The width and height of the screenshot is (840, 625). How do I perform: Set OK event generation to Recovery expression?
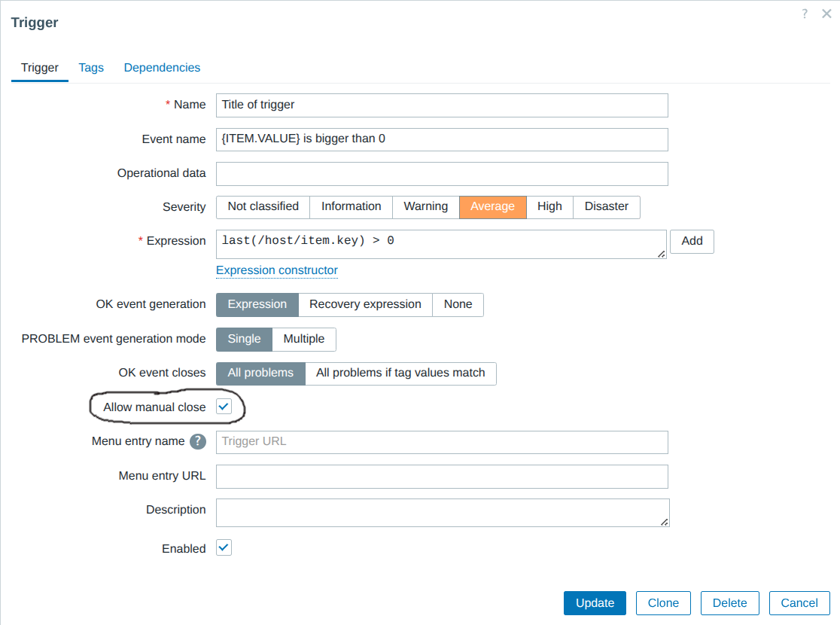(365, 304)
